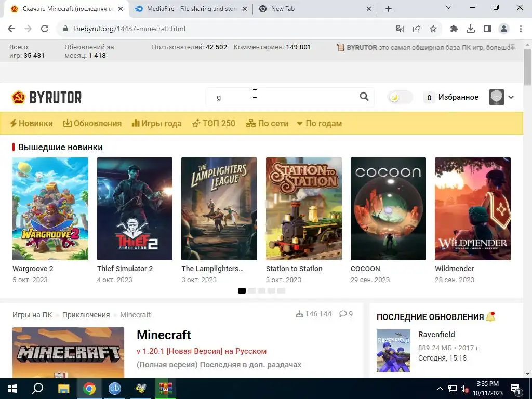Open the ТОП 250 menu item
This screenshot has height=399, width=532.
point(214,123)
